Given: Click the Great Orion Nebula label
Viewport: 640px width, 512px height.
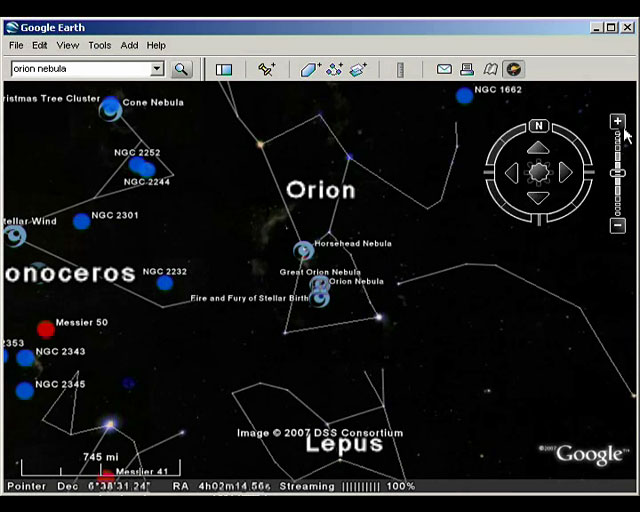Looking at the screenshot, I should [x=320, y=272].
